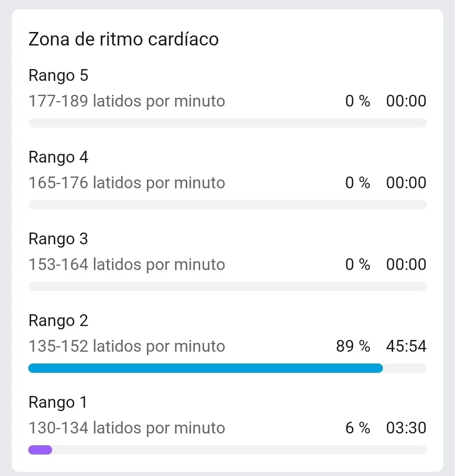Image resolution: width=455 pixels, height=476 pixels.
Task: Select the Rango 1 label
Action: pyautogui.click(x=58, y=402)
